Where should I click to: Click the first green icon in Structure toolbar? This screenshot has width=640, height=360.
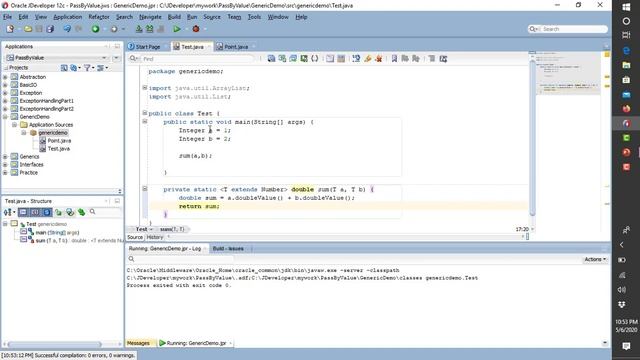[x=59, y=212]
